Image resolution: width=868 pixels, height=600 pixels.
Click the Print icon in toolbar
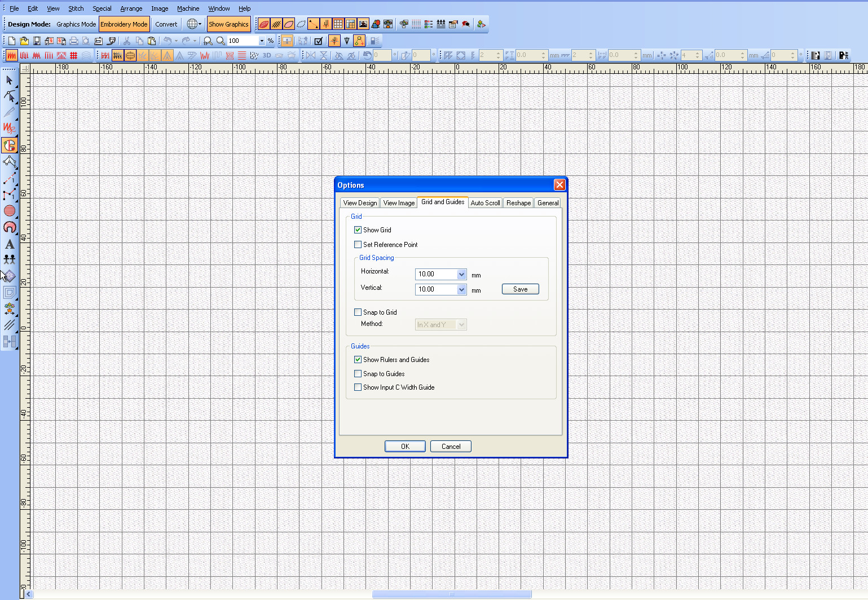73,41
